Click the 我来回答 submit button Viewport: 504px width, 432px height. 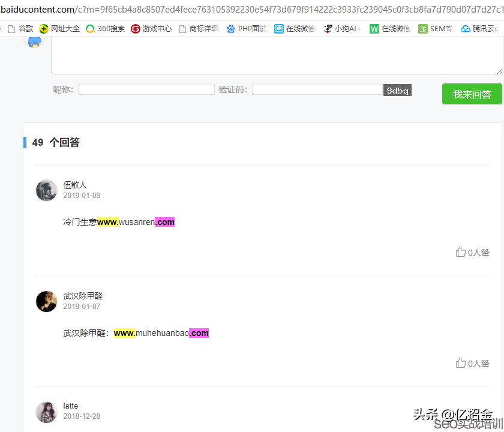472,94
